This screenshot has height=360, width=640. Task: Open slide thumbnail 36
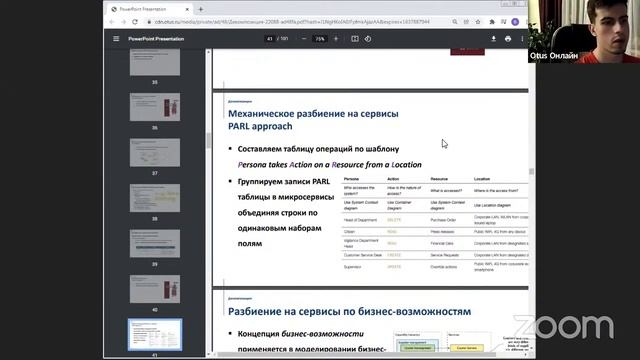pyautogui.click(x=155, y=107)
